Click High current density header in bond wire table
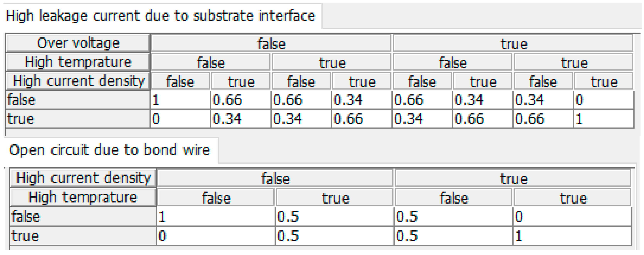The height and width of the screenshot is (255, 644). point(83,178)
